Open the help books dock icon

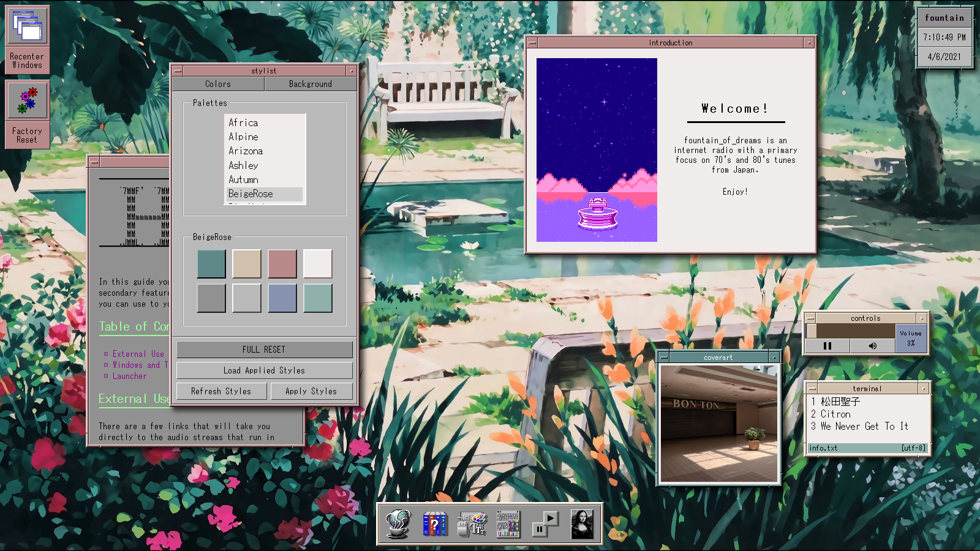[434, 524]
